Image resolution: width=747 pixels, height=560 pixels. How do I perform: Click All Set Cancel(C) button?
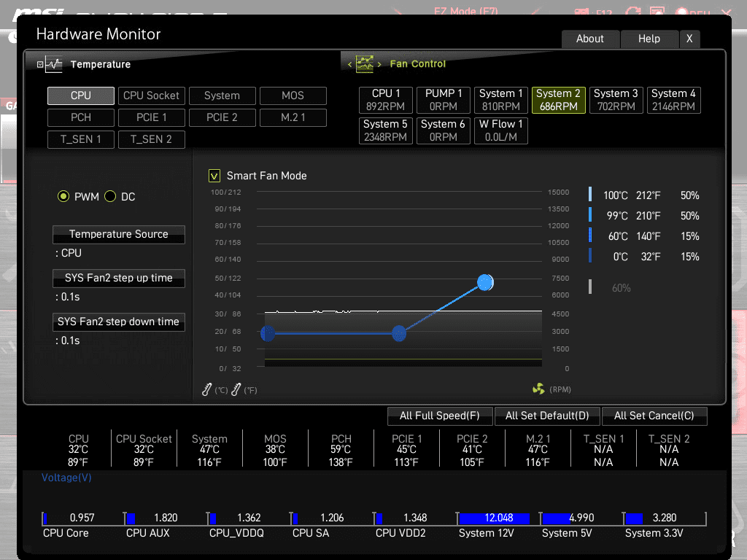tap(654, 416)
